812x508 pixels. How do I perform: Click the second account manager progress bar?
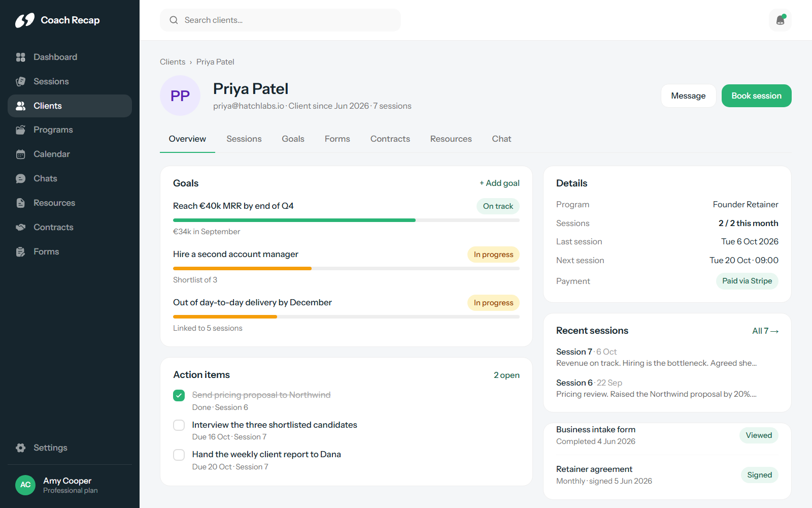[x=346, y=269]
